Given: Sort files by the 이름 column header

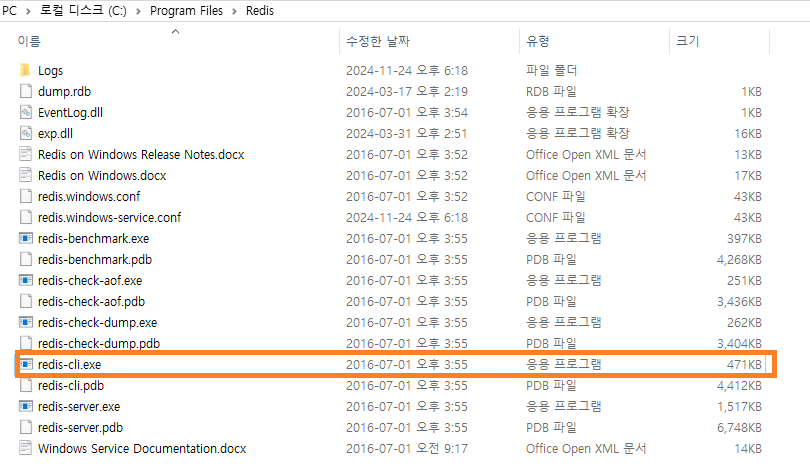Looking at the screenshot, I should (29, 41).
